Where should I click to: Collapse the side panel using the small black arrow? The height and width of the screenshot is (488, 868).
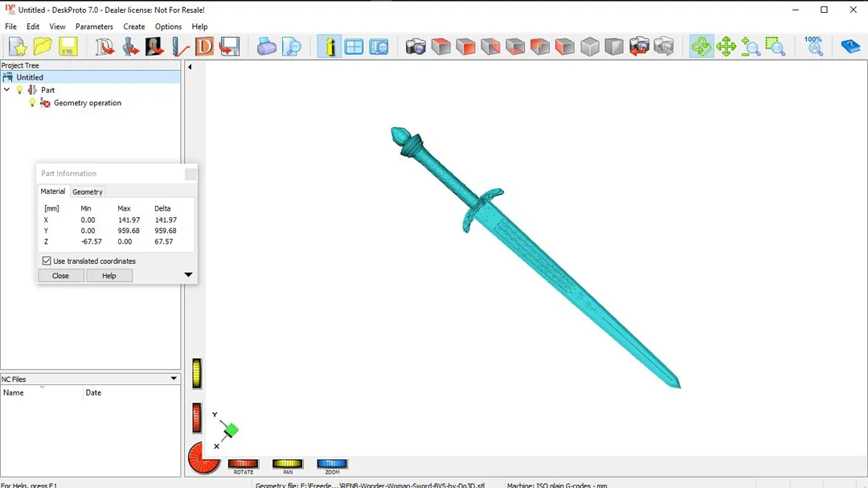(190, 67)
